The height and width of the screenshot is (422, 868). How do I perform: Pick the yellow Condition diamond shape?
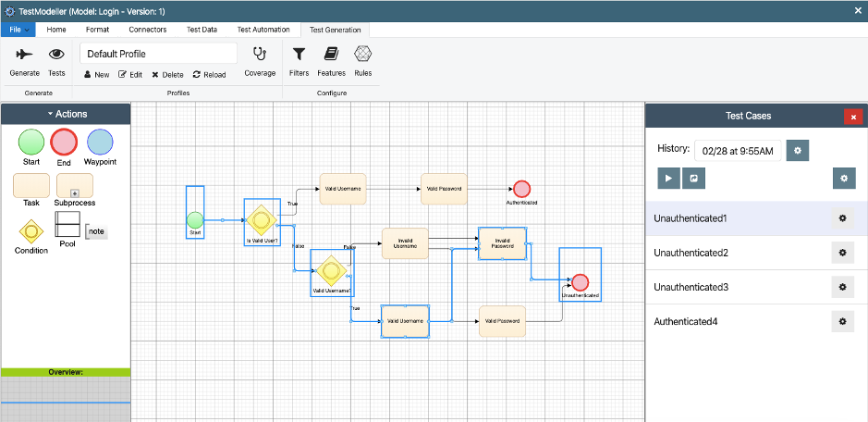pyautogui.click(x=31, y=231)
